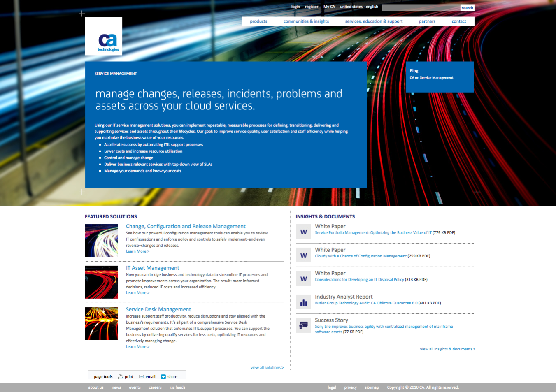Click the search button
556x392 pixels.
pyautogui.click(x=467, y=8)
